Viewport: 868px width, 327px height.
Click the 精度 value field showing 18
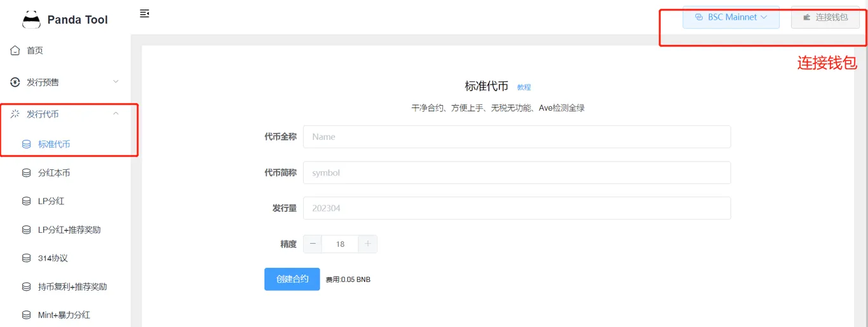click(340, 244)
